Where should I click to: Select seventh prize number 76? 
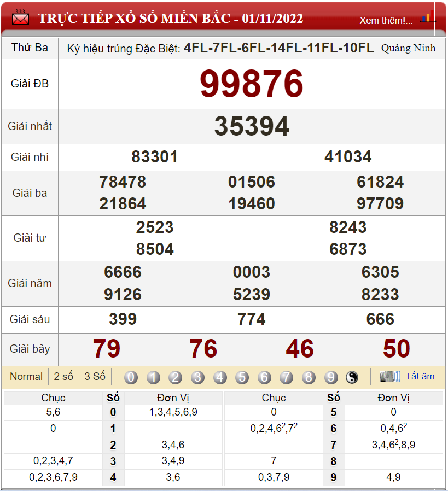click(x=203, y=348)
